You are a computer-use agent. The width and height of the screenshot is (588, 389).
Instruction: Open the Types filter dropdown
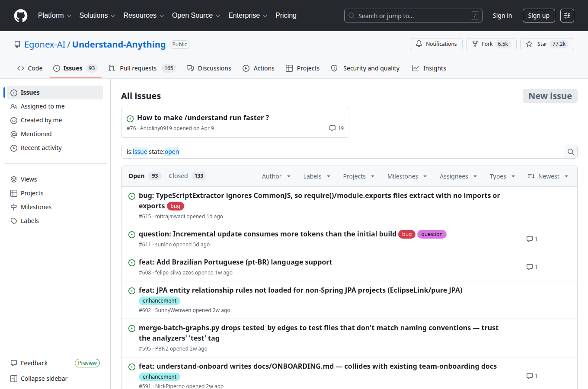click(502, 176)
